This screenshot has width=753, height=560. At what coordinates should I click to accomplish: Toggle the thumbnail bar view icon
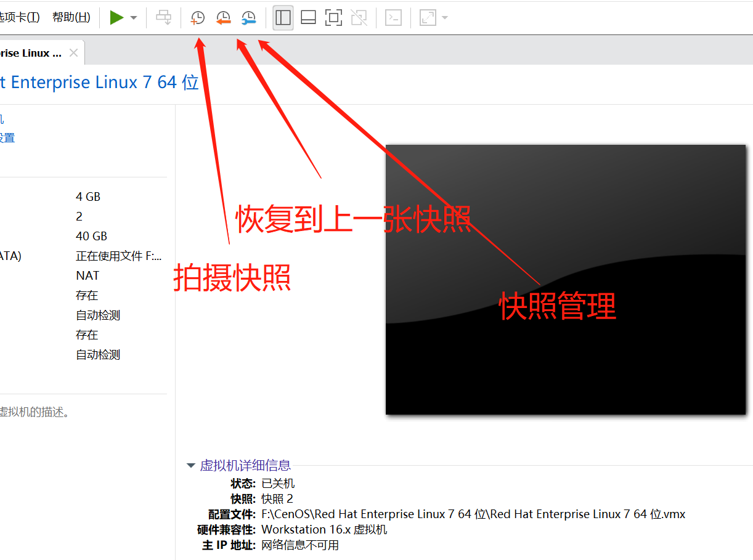tap(308, 18)
